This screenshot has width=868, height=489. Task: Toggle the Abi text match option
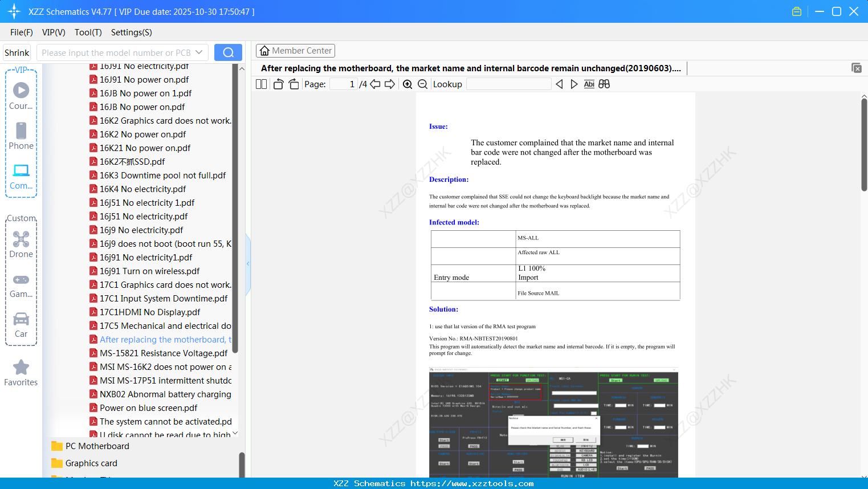pos(589,84)
